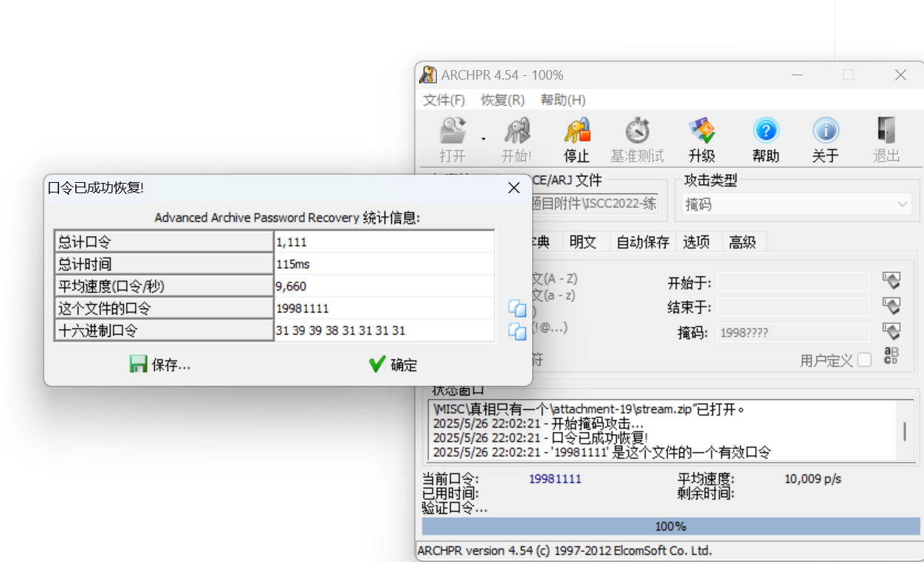
Task: Open the 文件(F) menu
Action: [444, 100]
